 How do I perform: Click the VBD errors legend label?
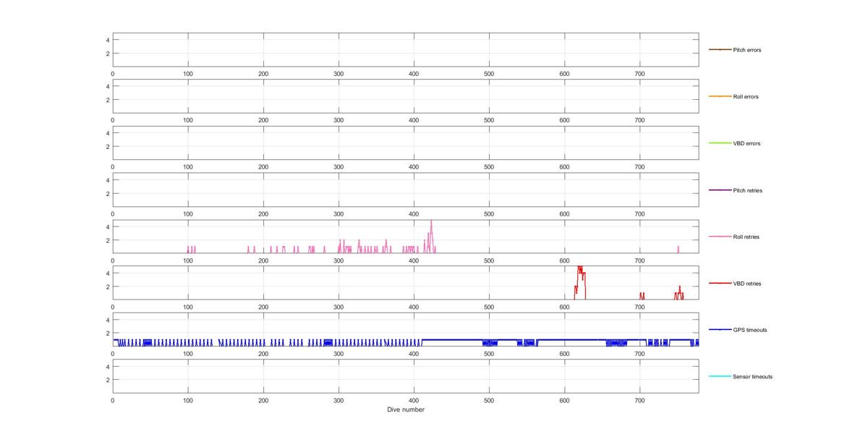click(x=746, y=143)
